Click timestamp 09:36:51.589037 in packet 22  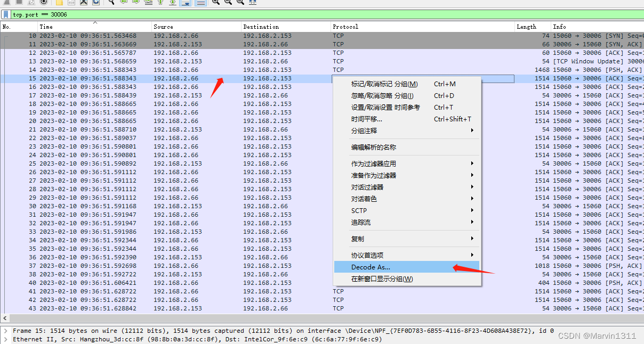click(x=88, y=138)
